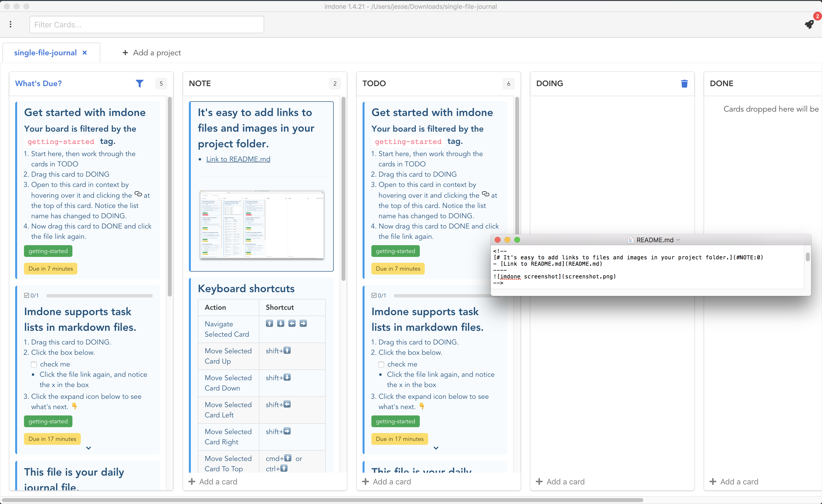The width and height of the screenshot is (822, 504).
Task: Click the plus icon beside Add a project
Action: tap(125, 53)
